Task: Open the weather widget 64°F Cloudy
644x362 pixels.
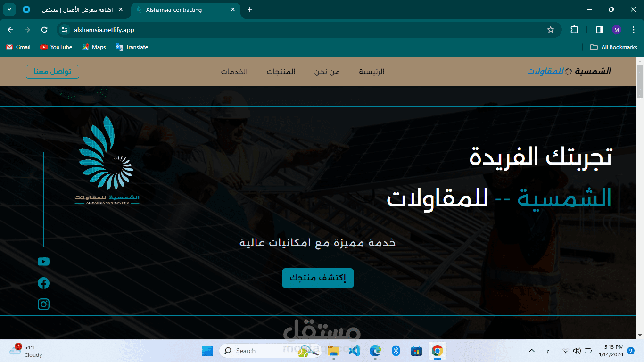Action: [26, 351]
